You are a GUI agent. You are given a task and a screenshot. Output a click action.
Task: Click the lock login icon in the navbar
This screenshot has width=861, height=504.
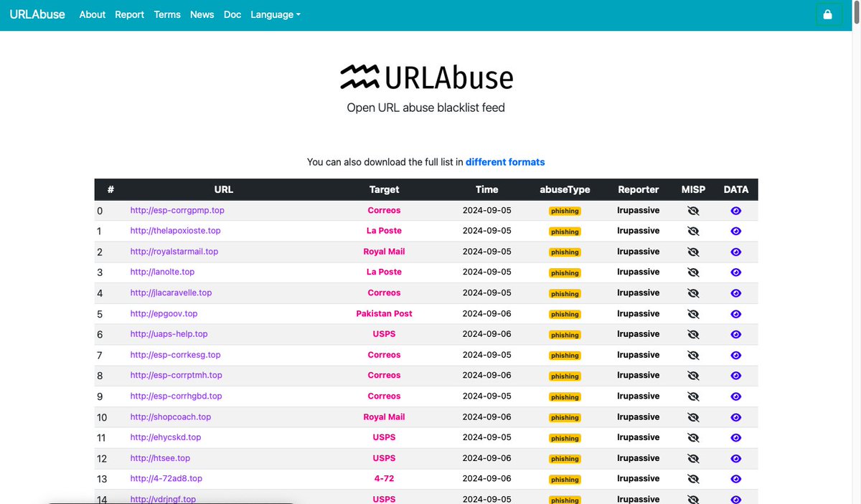(828, 14)
